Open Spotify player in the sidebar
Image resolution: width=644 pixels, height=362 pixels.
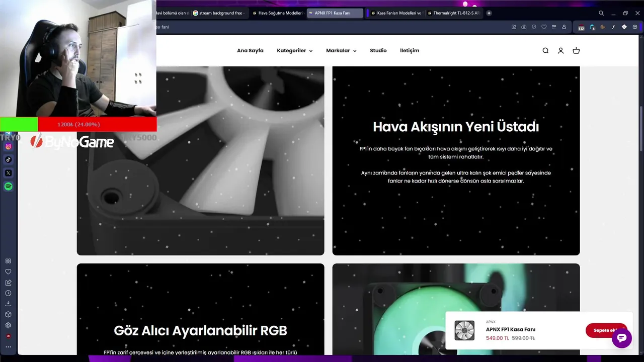pyautogui.click(x=8, y=187)
